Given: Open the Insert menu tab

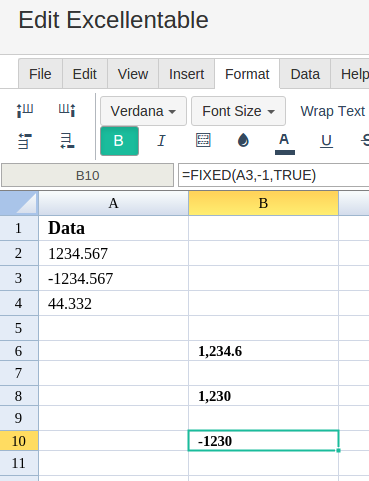Looking at the screenshot, I should click(x=186, y=74).
